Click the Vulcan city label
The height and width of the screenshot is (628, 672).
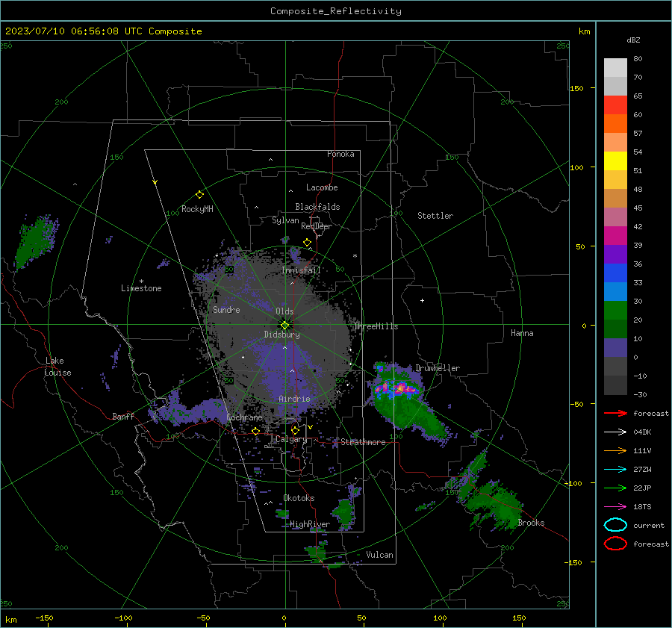[x=379, y=555]
